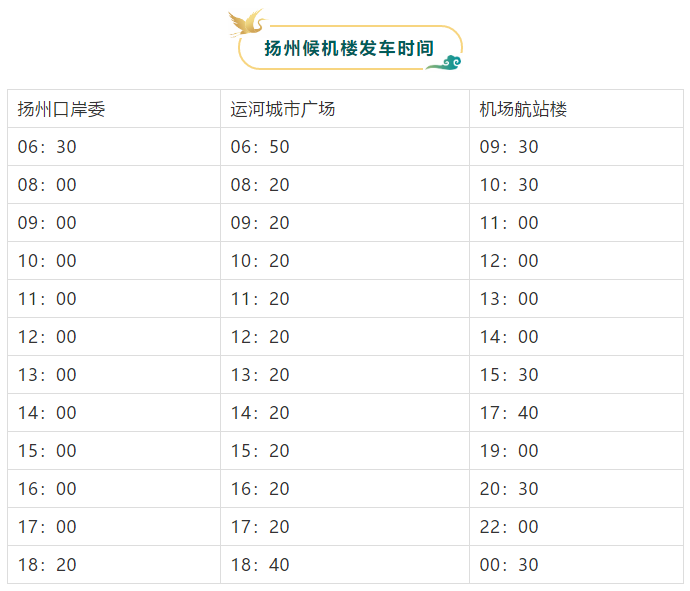Select the 17:40 cell
This screenshot has height=591, width=690.
[576, 413]
